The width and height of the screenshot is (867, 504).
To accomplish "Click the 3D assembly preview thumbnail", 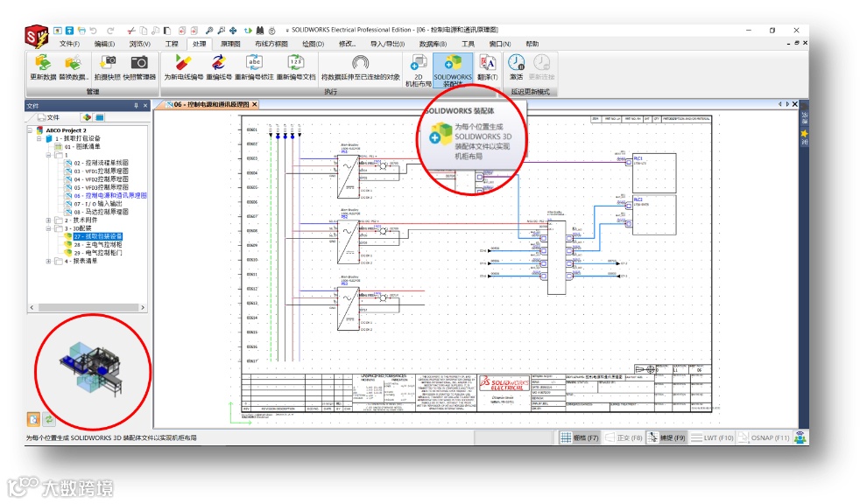I will 91,369.
